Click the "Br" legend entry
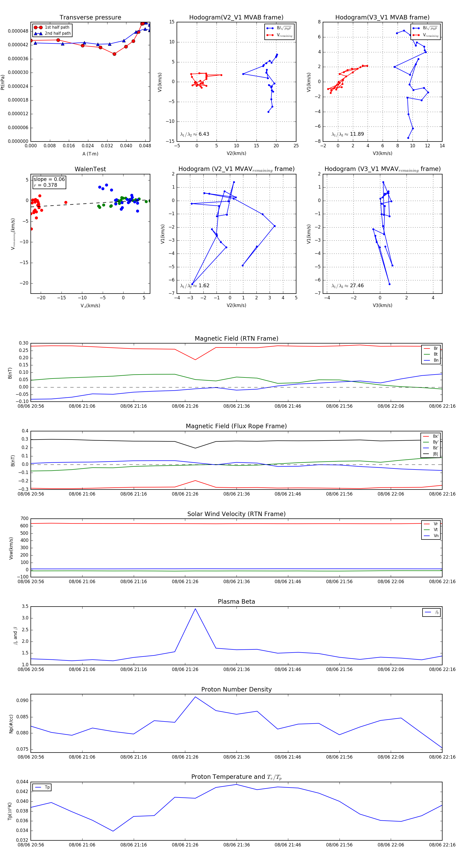Viewport: 473px width, 868px height. click(431, 349)
